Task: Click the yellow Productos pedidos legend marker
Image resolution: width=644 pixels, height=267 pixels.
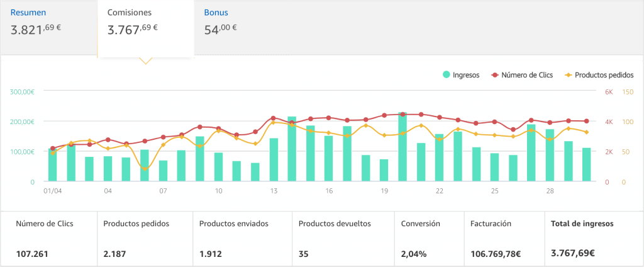Action: tap(569, 76)
